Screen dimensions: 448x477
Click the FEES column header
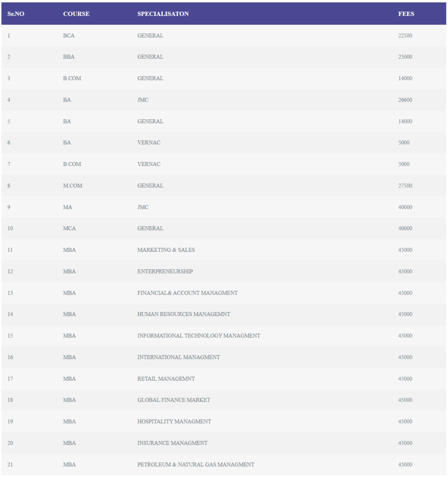click(406, 14)
